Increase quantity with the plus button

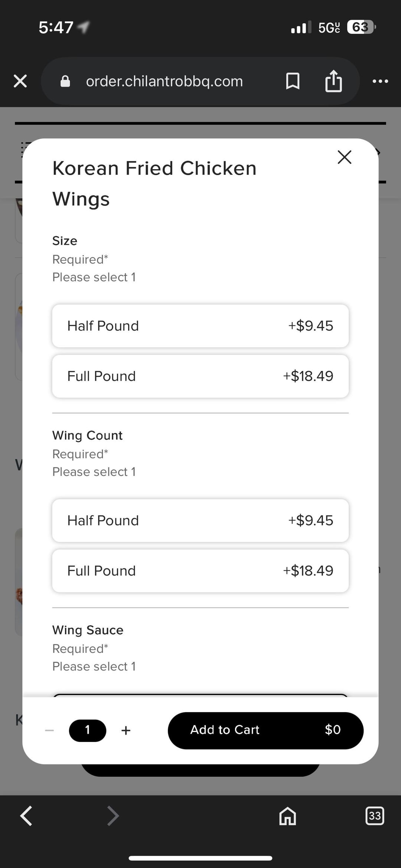[126, 730]
